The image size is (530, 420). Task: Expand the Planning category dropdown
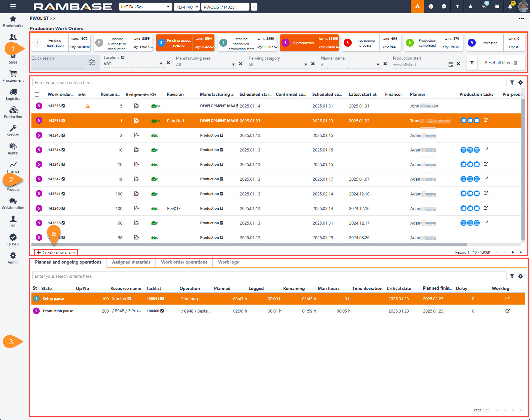[306, 64]
